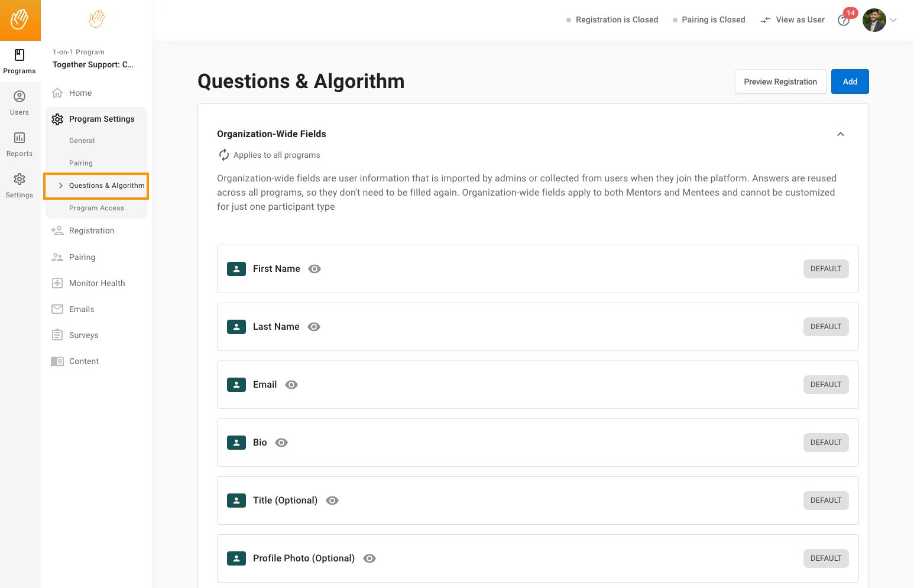Viewport: 914px width, 588px height.
Task: Switch to View as User
Action: point(792,20)
